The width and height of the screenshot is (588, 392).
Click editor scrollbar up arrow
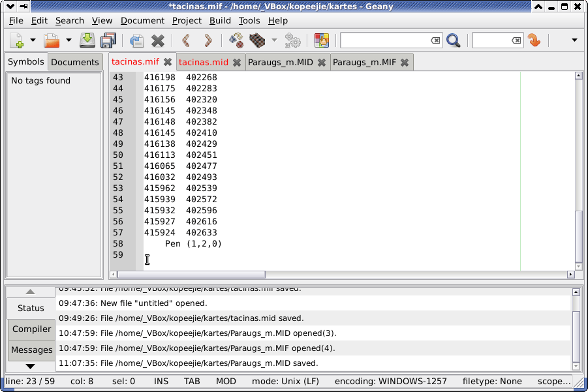pyautogui.click(x=578, y=76)
